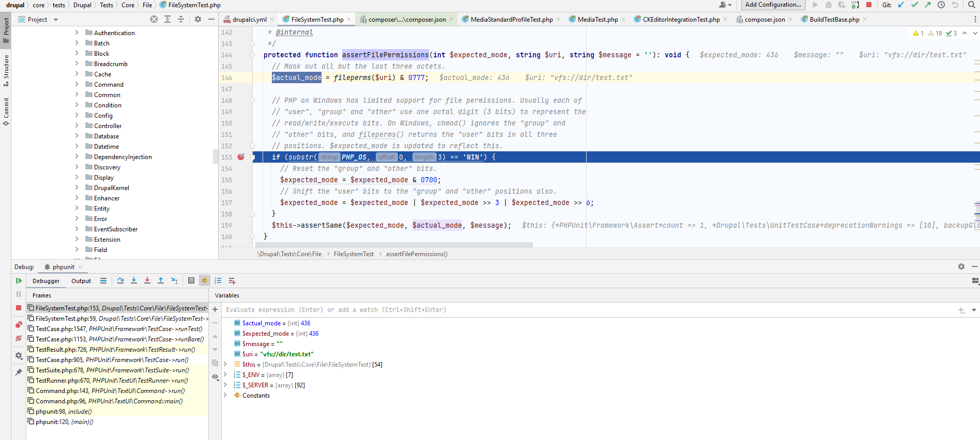Viewport: 980px width, 440px height.
Task: Open the Project view dropdown
Action: (56, 20)
